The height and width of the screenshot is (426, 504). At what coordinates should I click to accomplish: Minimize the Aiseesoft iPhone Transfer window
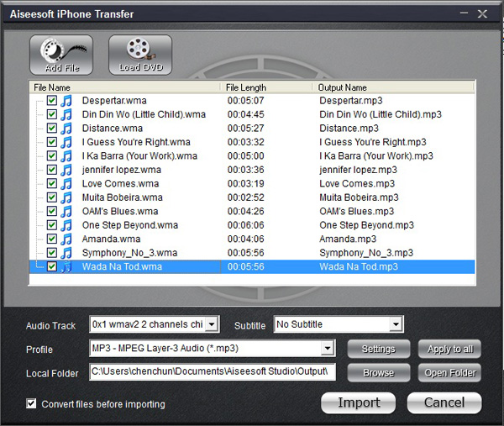464,13
